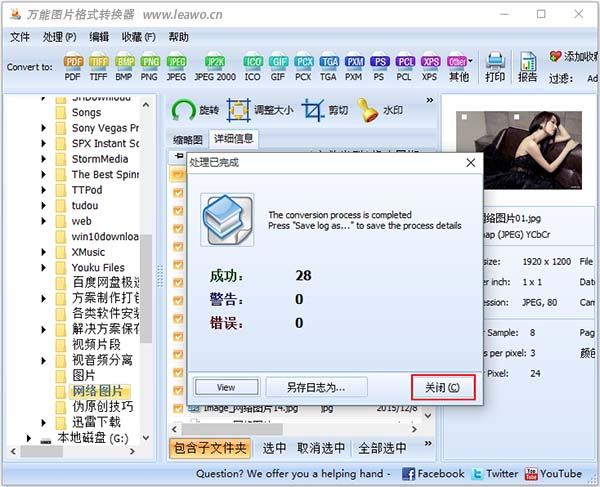Click 另存日志为... button

coord(316,387)
